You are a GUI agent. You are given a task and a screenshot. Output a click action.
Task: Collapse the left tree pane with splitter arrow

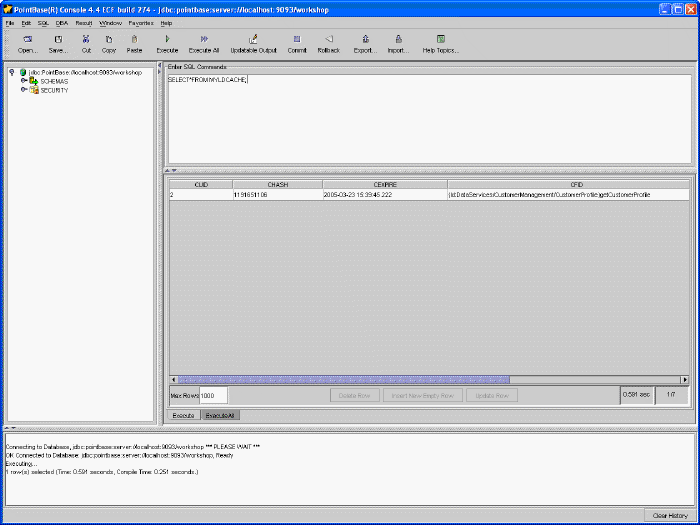159,66
